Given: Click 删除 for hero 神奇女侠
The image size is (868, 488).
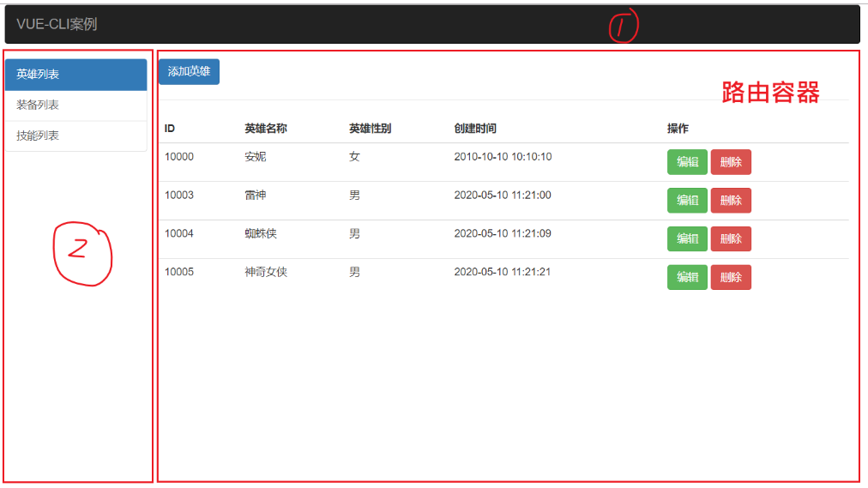Looking at the screenshot, I should [731, 277].
